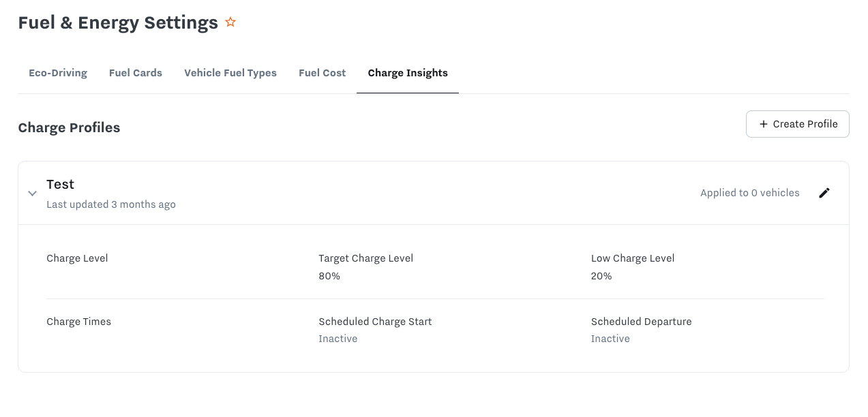Go to the Fuel Cards tab

(135, 73)
